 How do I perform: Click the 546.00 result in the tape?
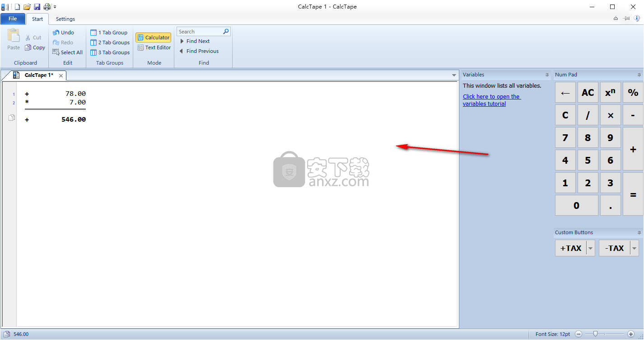74,119
